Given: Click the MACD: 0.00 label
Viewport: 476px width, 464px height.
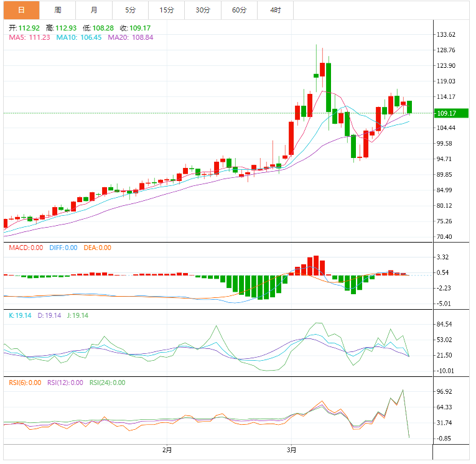Looking at the screenshot, I should coord(26,248).
